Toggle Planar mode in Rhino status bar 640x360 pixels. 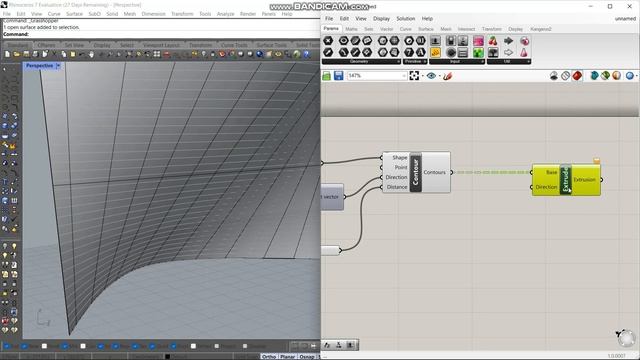click(288, 357)
